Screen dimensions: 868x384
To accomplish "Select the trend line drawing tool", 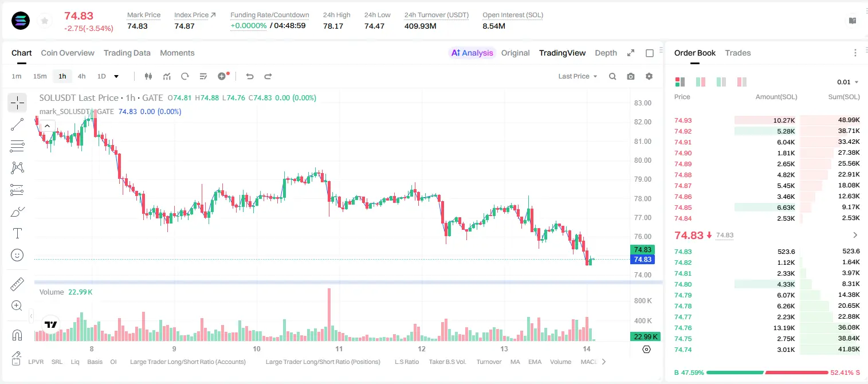I will tap(17, 124).
